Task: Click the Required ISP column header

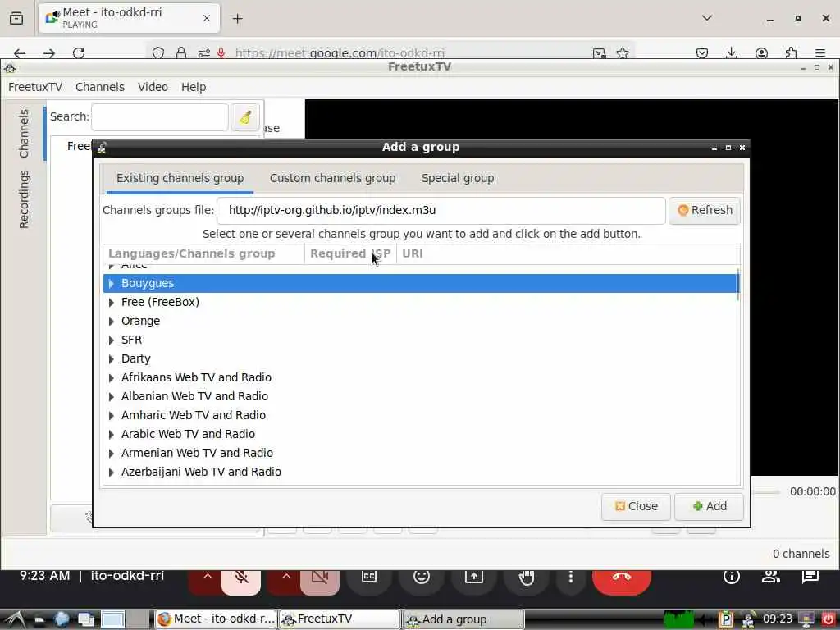Action: coord(350,253)
